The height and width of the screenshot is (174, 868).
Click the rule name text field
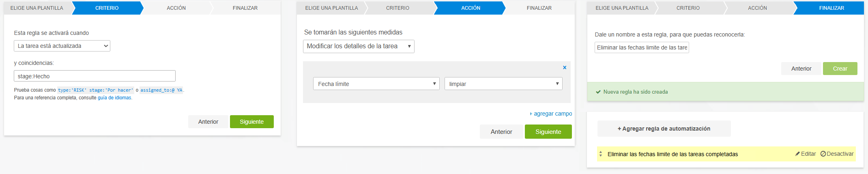[642, 47]
